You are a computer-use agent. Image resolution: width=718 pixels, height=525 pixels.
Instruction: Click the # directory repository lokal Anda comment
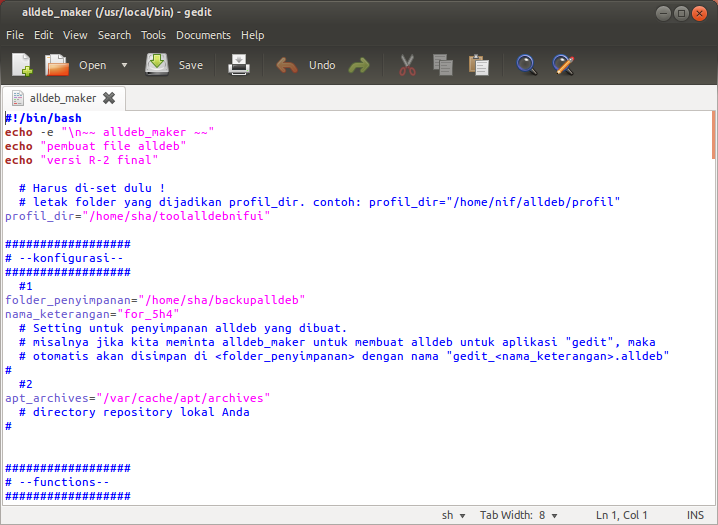(x=134, y=412)
